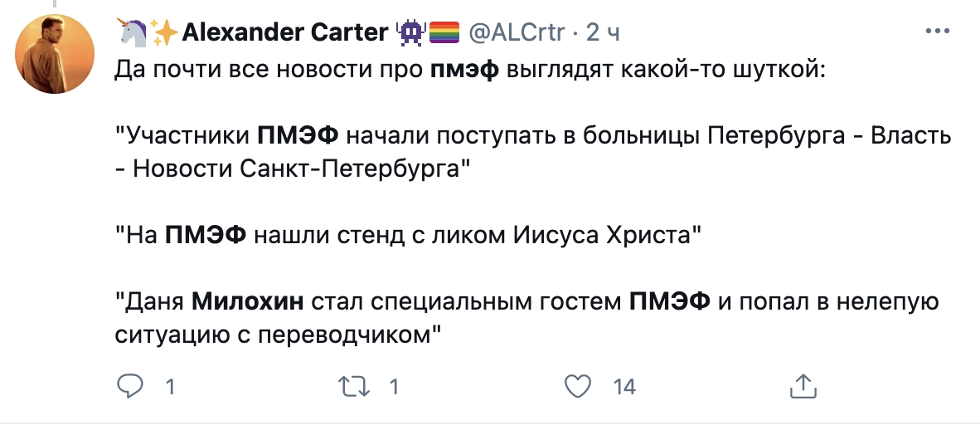The image size is (980, 425).
Task: Open the three-dot more options menu
Action: tap(938, 32)
